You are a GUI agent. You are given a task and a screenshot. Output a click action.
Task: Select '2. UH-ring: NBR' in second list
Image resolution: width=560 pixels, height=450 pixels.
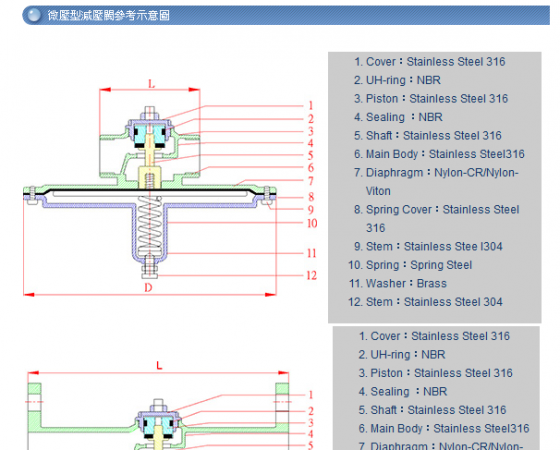(402, 355)
